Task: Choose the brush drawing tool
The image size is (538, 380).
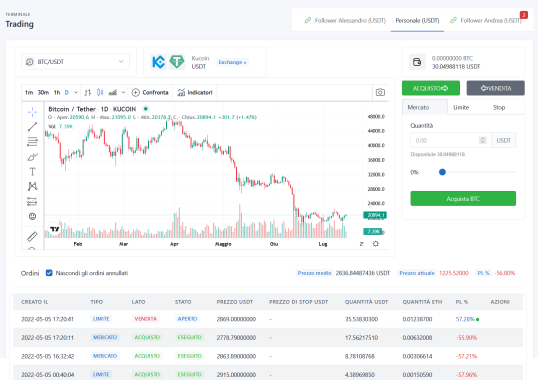Action: pyautogui.click(x=32, y=157)
